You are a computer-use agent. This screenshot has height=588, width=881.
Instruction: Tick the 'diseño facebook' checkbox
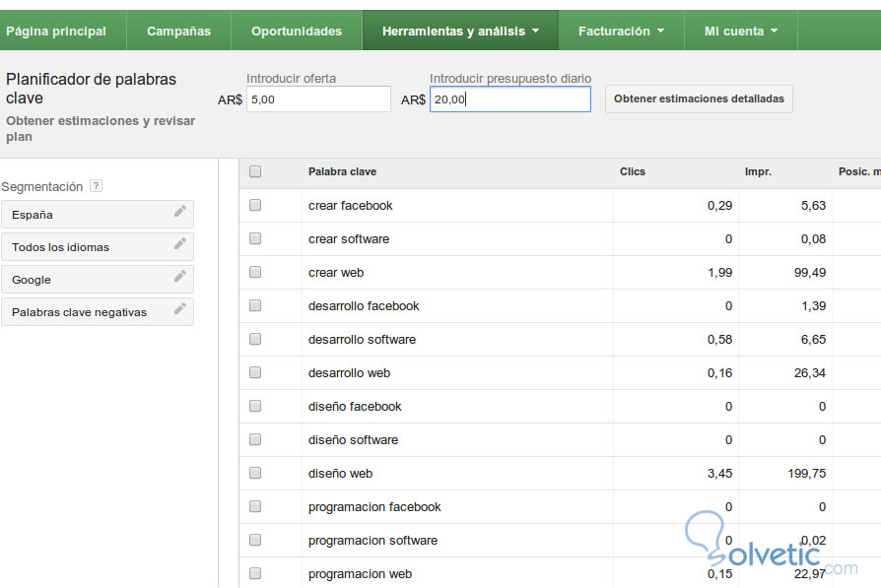click(255, 406)
